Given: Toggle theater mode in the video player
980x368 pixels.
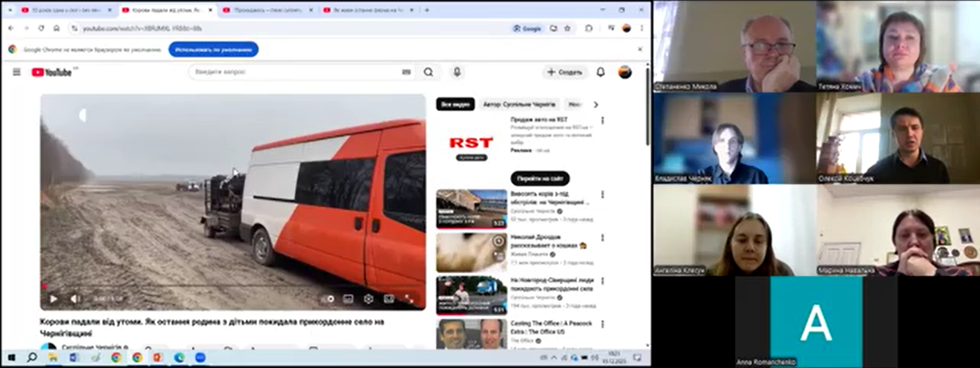Looking at the screenshot, I should click(x=389, y=299).
